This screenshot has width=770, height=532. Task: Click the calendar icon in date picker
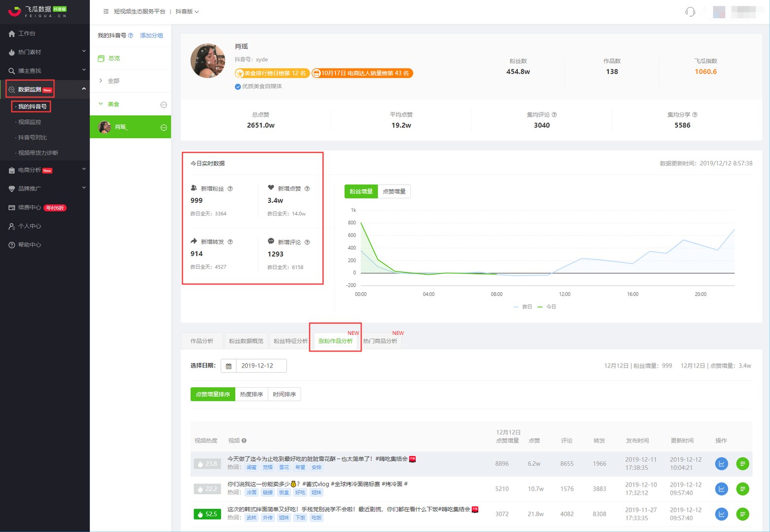229,366
